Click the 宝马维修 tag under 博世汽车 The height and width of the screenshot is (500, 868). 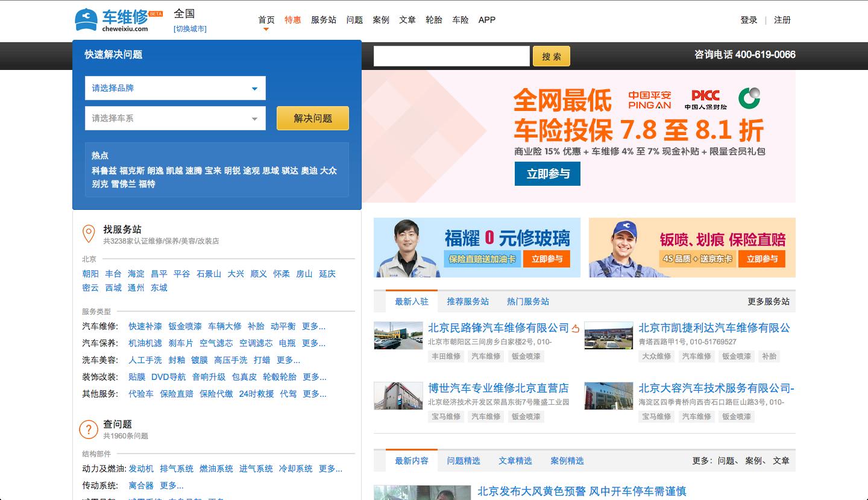[446, 417]
